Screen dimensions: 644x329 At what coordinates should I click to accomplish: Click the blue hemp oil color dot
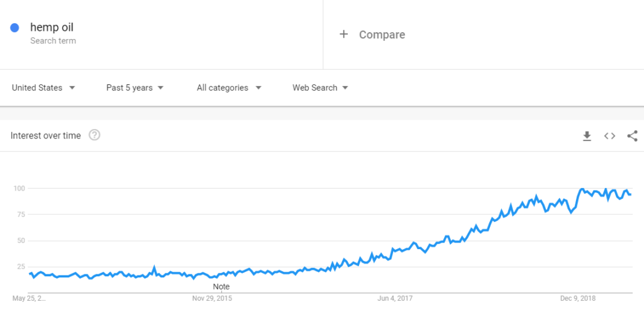pyautogui.click(x=15, y=28)
